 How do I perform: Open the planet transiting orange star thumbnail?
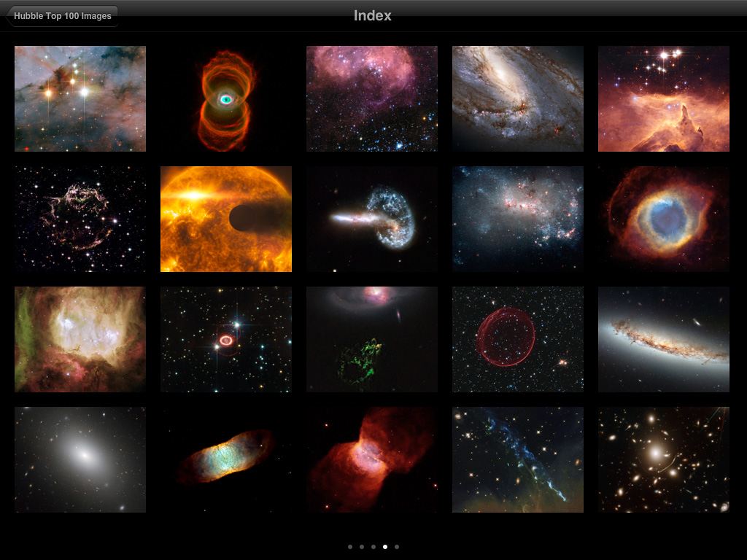click(226, 219)
